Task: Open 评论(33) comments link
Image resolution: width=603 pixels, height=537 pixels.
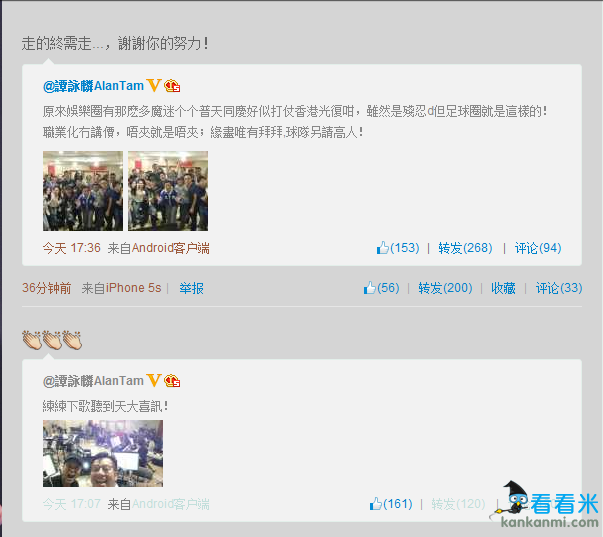Action: point(559,288)
